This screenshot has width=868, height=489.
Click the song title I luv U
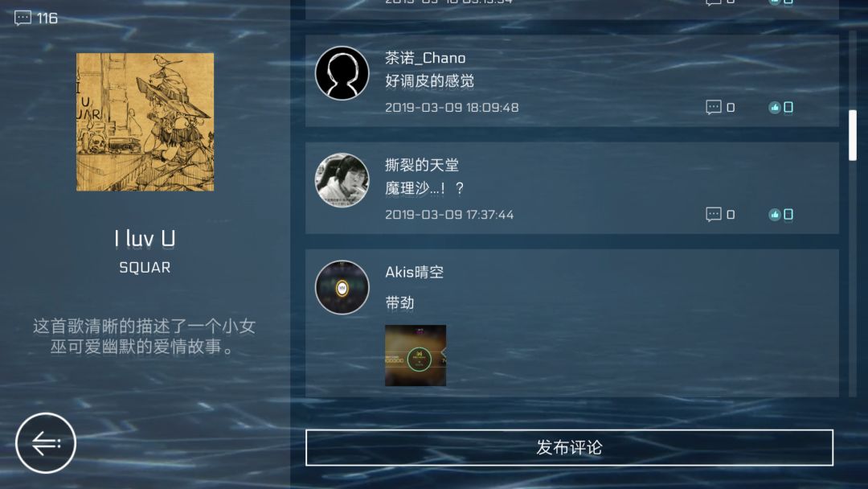145,239
